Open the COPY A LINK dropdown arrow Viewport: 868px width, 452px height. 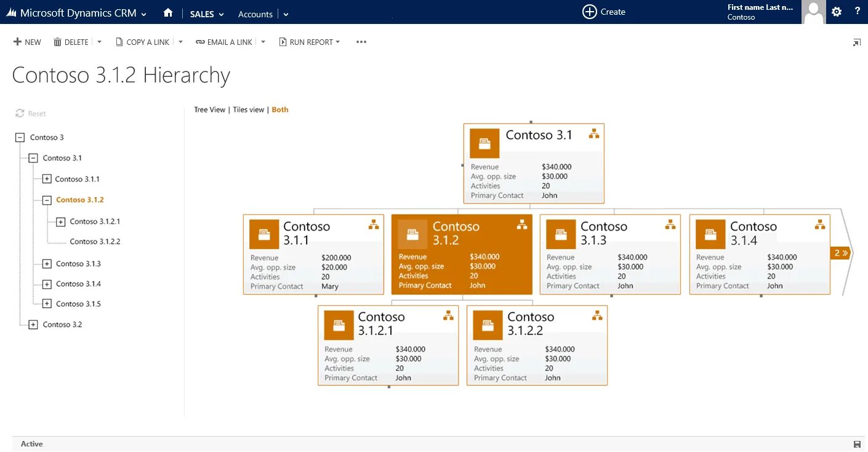pos(180,42)
